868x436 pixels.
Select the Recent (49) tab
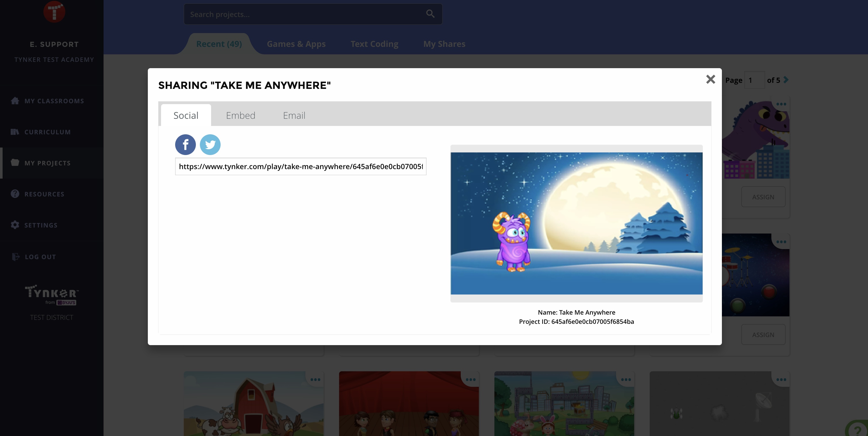[x=219, y=44]
